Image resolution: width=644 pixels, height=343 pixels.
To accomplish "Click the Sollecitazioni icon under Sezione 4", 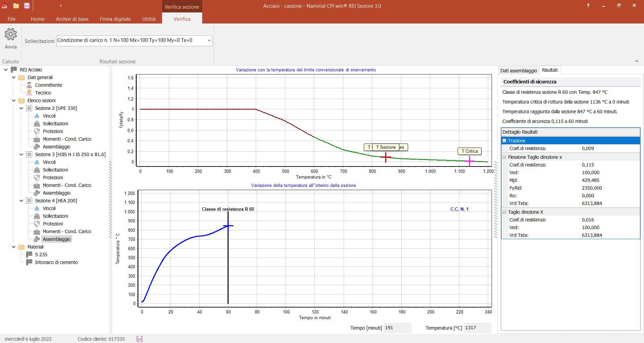I will (x=37, y=216).
